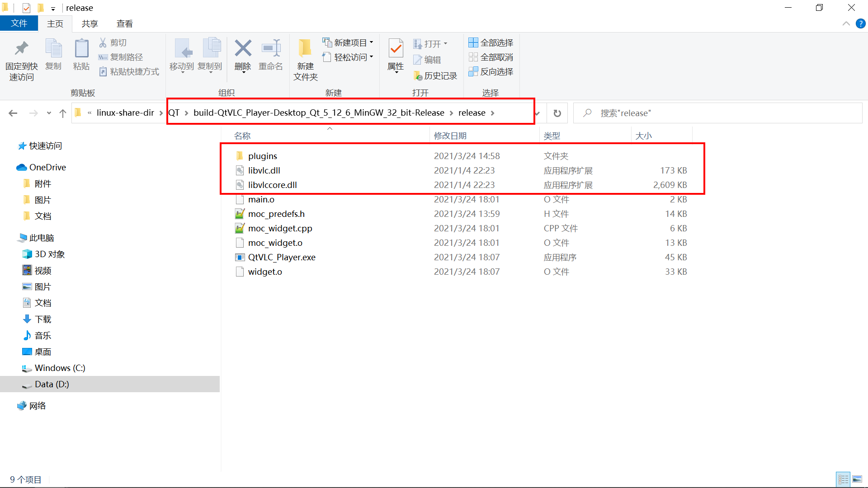Click the refresh button beside address bar

pyautogui.click(x=557, y=113)
